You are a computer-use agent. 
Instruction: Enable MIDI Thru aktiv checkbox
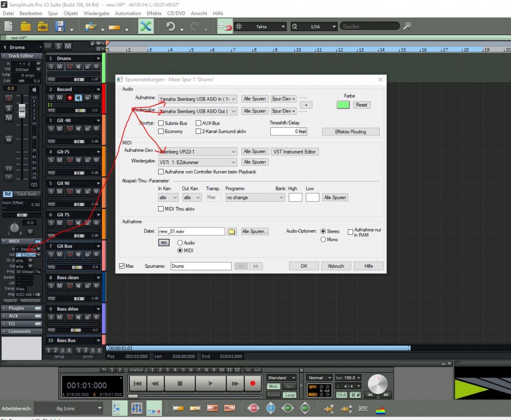tap(161, 209)
